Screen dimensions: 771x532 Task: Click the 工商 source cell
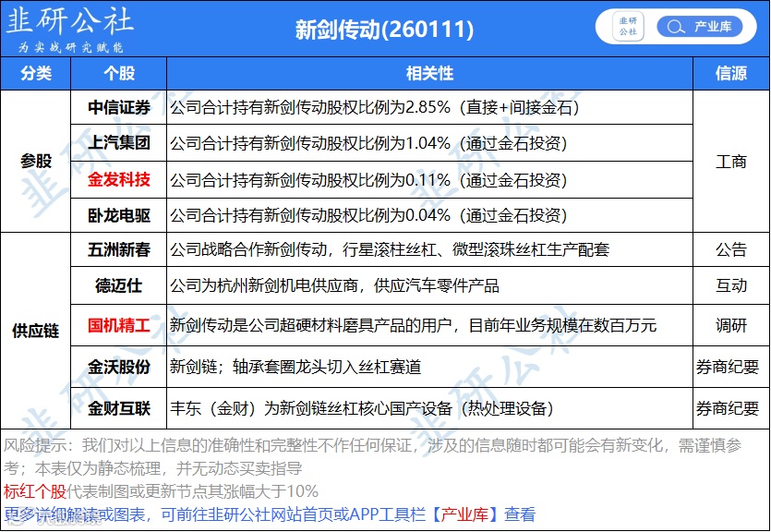731,162
